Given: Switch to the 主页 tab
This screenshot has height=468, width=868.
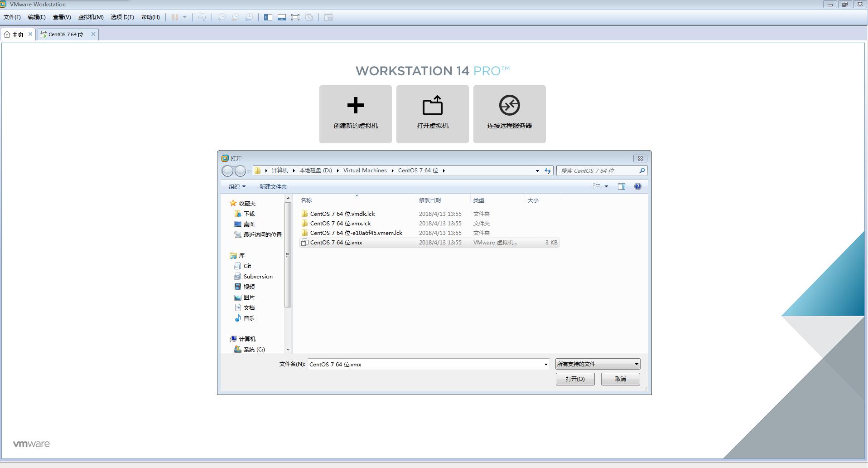Looking at the screenshot, I should (x=18, y=34).
